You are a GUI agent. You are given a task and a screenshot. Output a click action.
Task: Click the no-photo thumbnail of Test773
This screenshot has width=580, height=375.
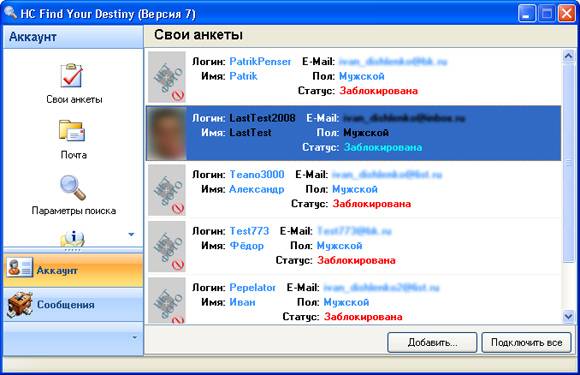click(167, 247)
